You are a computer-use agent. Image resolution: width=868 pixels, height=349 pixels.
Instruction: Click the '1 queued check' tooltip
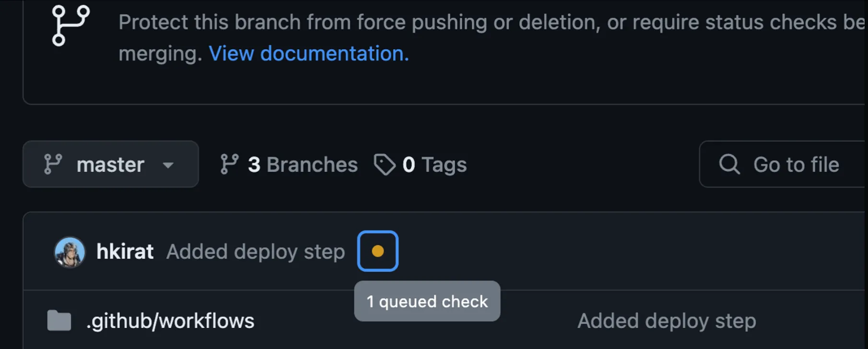(x=427, y=302)
